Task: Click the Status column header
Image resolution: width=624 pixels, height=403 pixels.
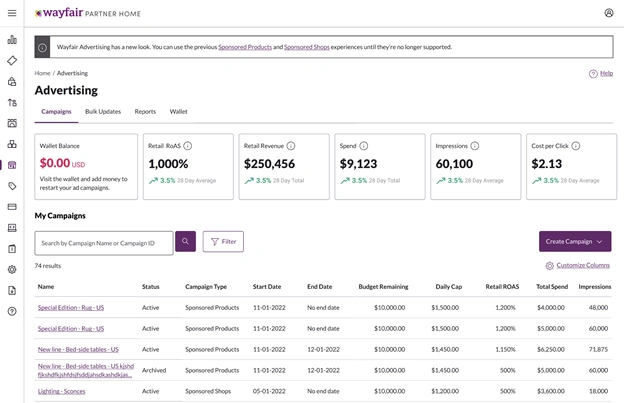Action: point(150,287)
